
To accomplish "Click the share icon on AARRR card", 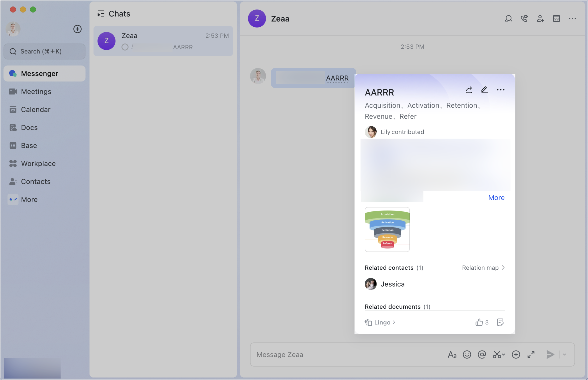I will pyautogui.click(x=469, y=90).
